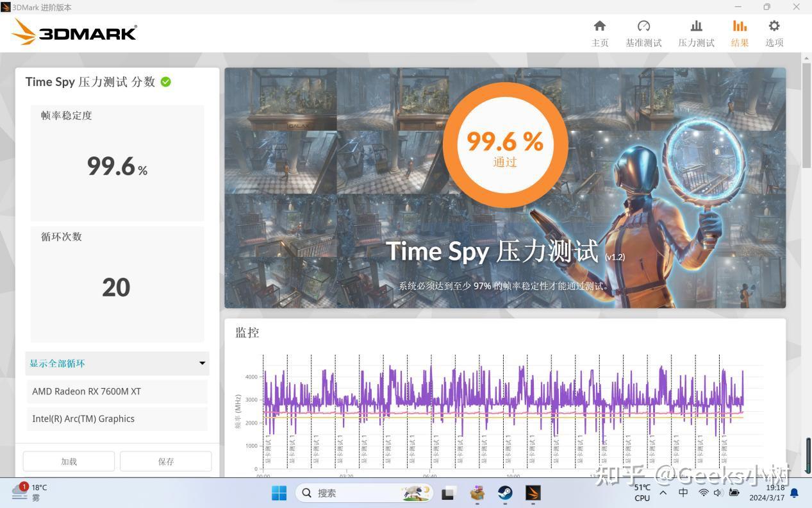Open the weather widget showing 18°C
This screenshot has width=812, height=508.
[x=29, y=492]
